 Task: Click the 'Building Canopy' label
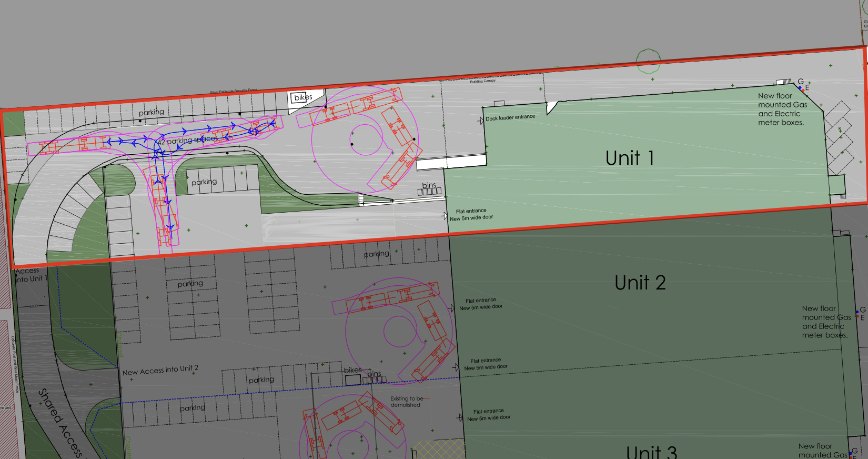[x=482, y=81]
